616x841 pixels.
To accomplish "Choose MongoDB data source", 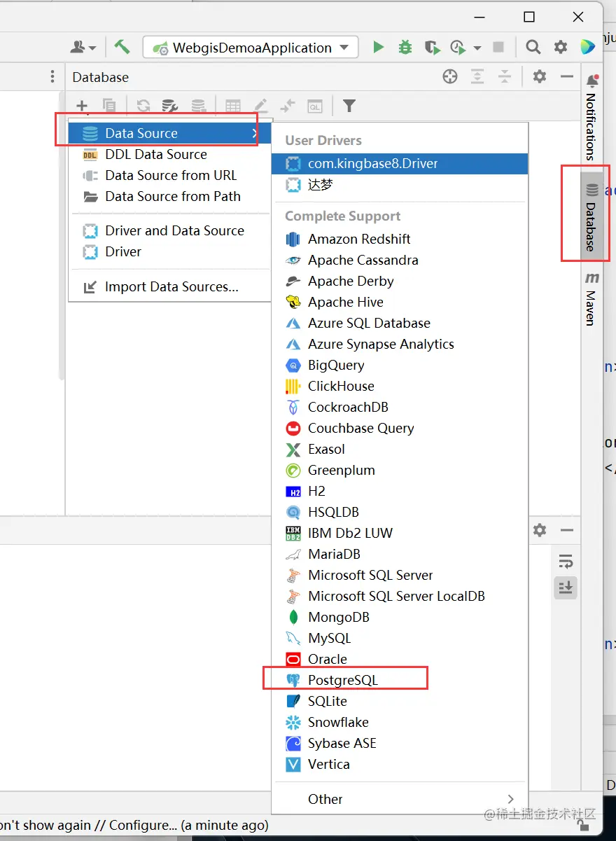I will (x=400, y=617).
